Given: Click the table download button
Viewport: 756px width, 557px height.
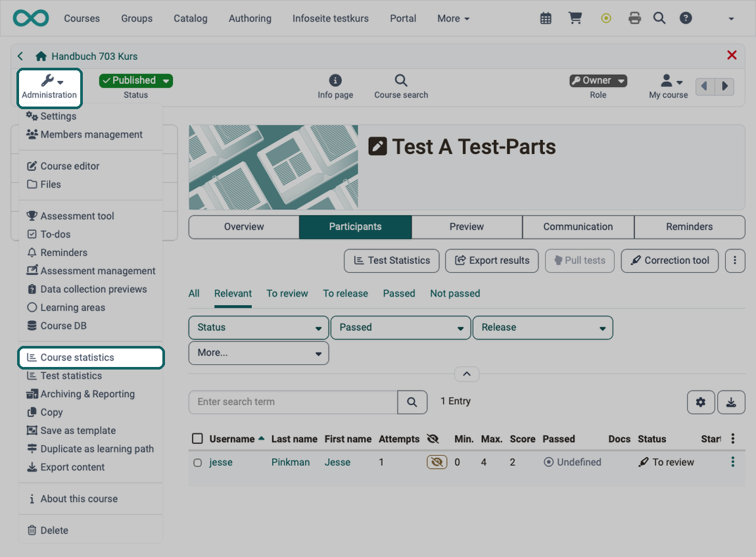Looking at the screenshot, I should [x=731, y=402].
